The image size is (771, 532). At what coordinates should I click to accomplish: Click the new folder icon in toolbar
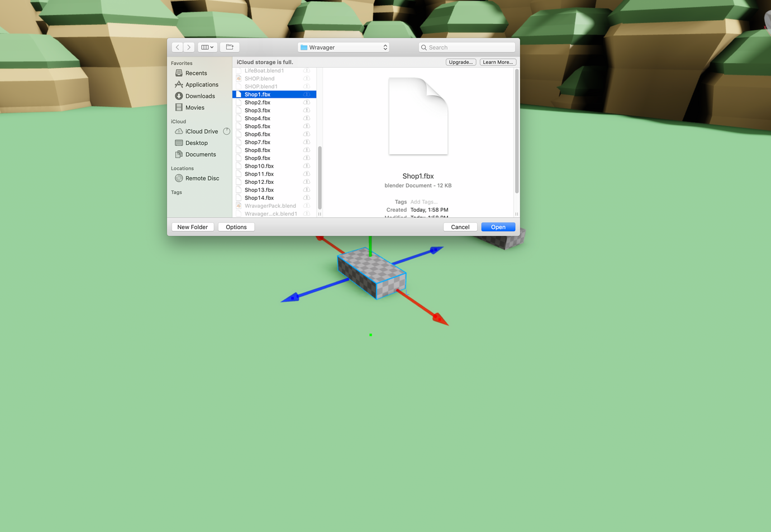230,47
